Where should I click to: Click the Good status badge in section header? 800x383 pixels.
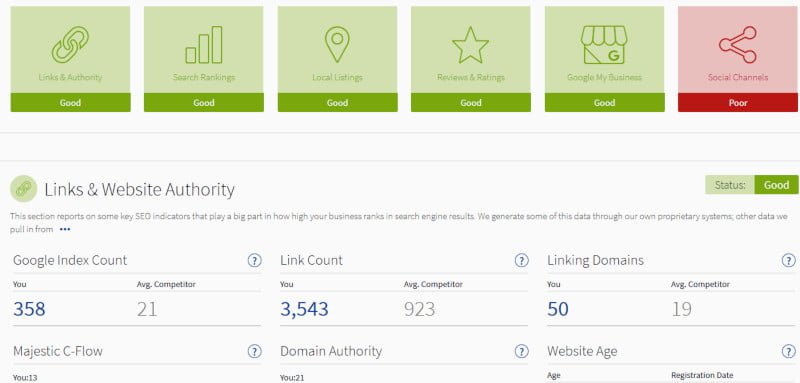tap(777, 185)
